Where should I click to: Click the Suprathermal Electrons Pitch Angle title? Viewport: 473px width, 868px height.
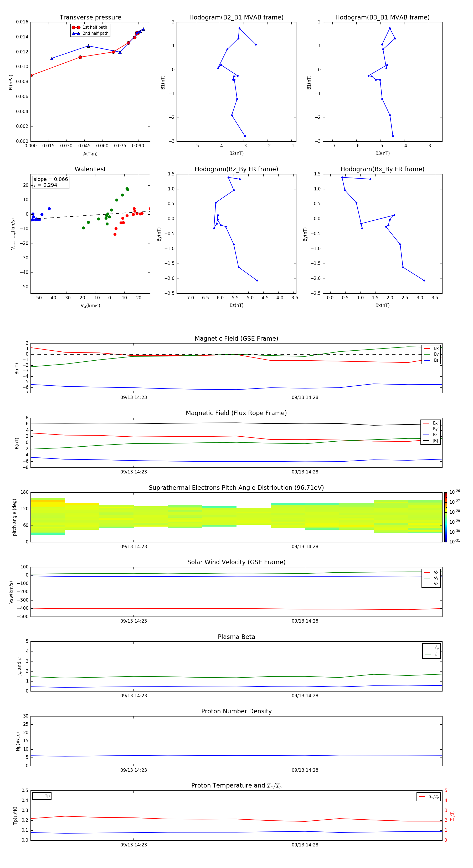click(x=236, y=488)
